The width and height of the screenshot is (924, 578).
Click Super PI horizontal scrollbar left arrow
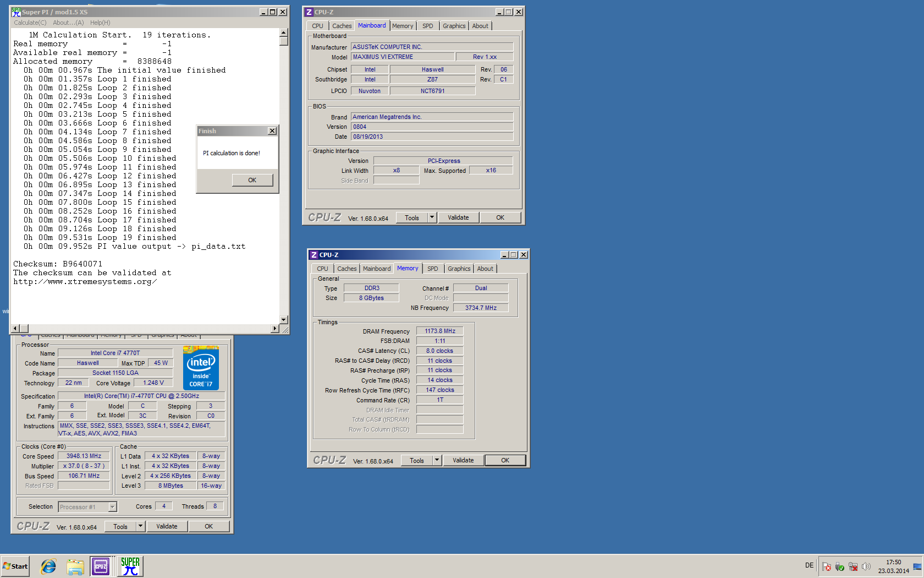15,329
